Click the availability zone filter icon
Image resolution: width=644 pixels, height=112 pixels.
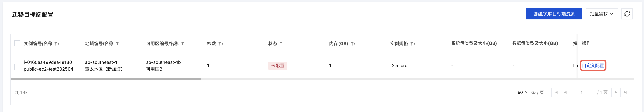(183, 44)
